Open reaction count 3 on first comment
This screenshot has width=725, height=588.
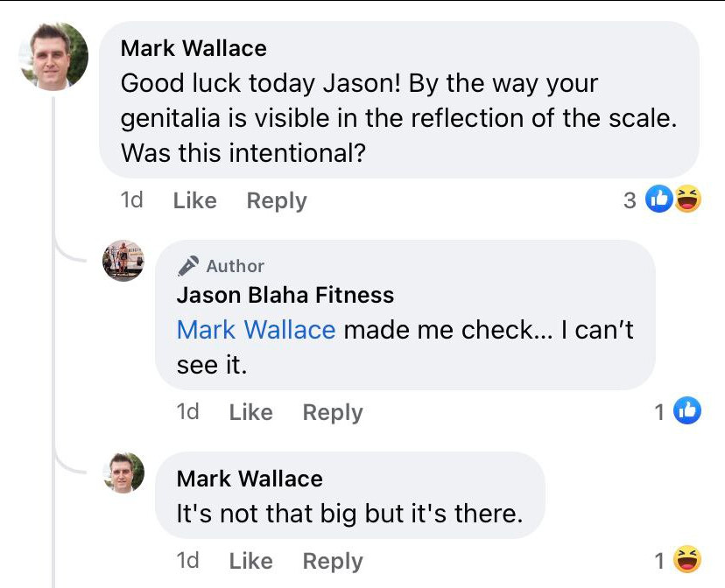[630, 200]
